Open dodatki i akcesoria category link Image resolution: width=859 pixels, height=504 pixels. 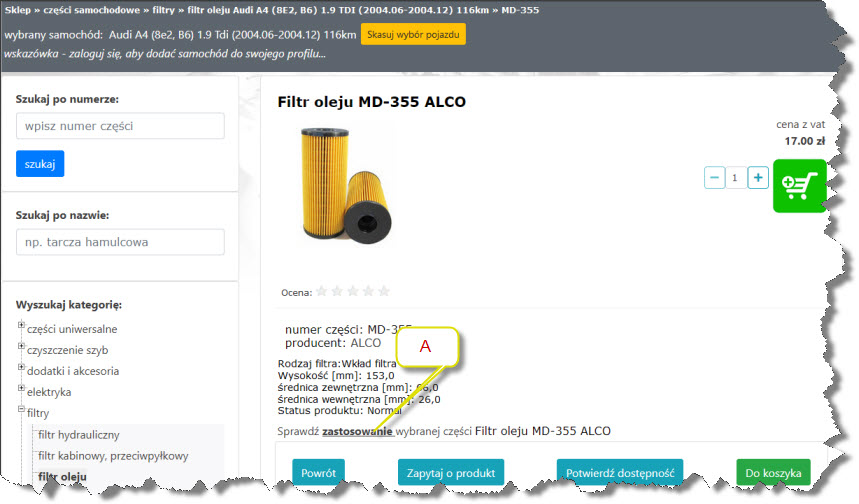tap(73, 371)
